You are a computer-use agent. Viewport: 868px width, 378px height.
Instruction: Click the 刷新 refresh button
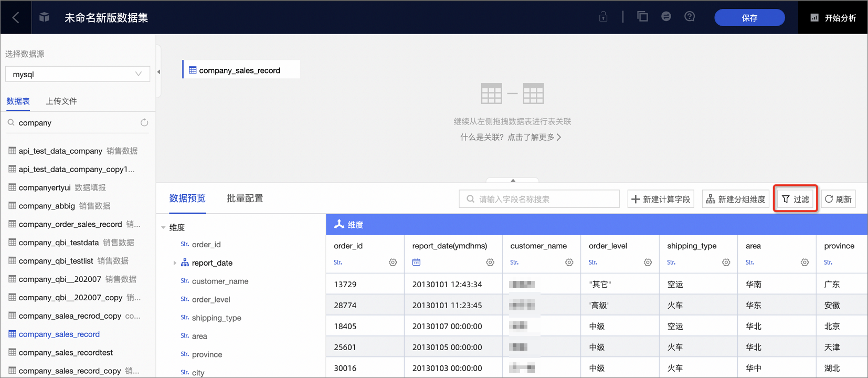pyautogui.click(x=838, y=199)
